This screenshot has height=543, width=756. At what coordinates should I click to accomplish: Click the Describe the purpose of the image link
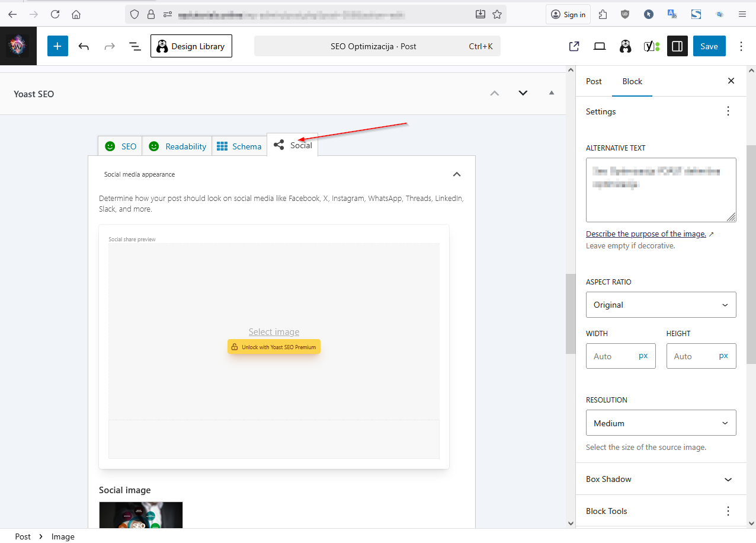646,234
